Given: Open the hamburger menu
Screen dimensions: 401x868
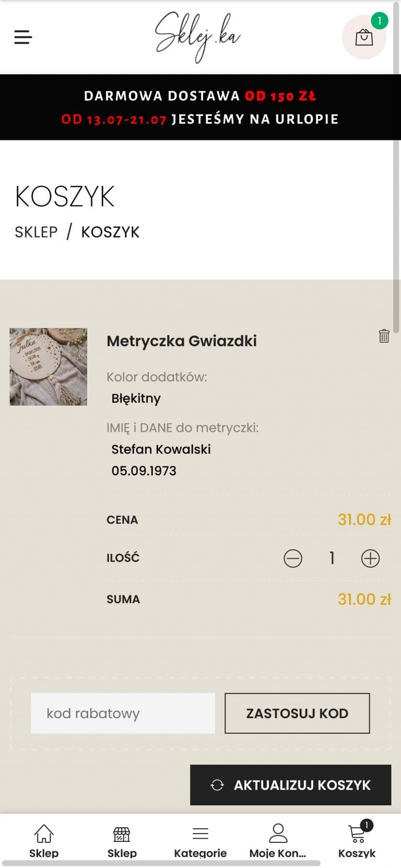Looking at the screenshot, I should click(x=23, y=37).
